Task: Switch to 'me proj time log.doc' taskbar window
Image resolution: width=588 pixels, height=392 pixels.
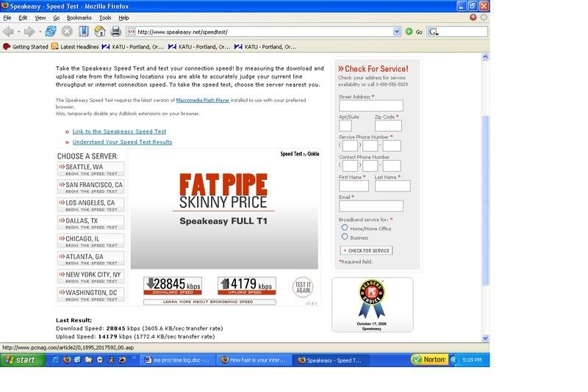Action: pyautogui.click(x=178, y=360)
